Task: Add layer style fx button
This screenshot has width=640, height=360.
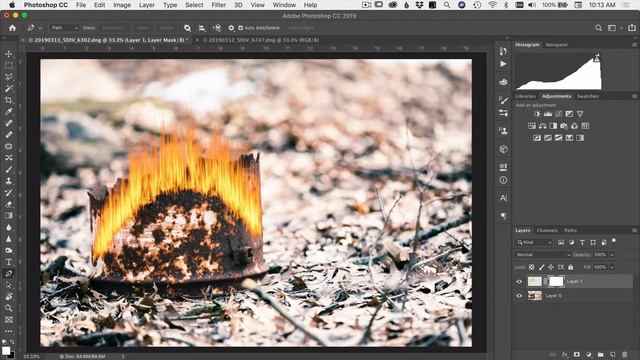Action: click(565, 355)
